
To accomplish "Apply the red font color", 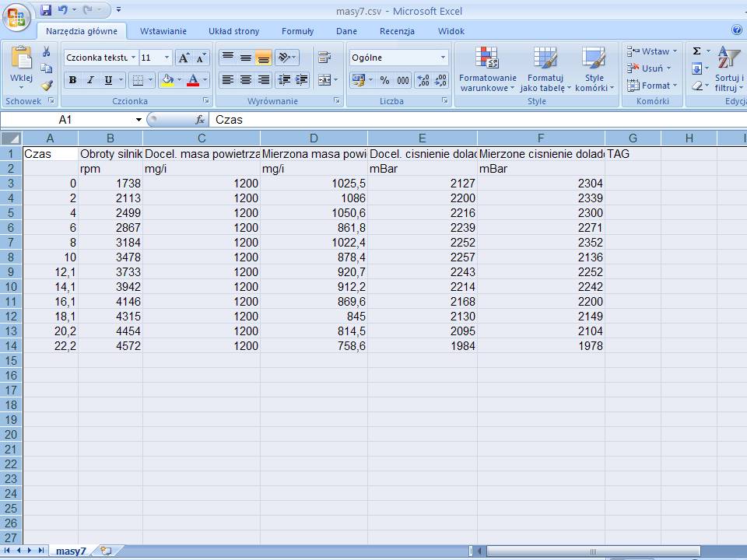I will pyautogui.click(x=193, y=80).
